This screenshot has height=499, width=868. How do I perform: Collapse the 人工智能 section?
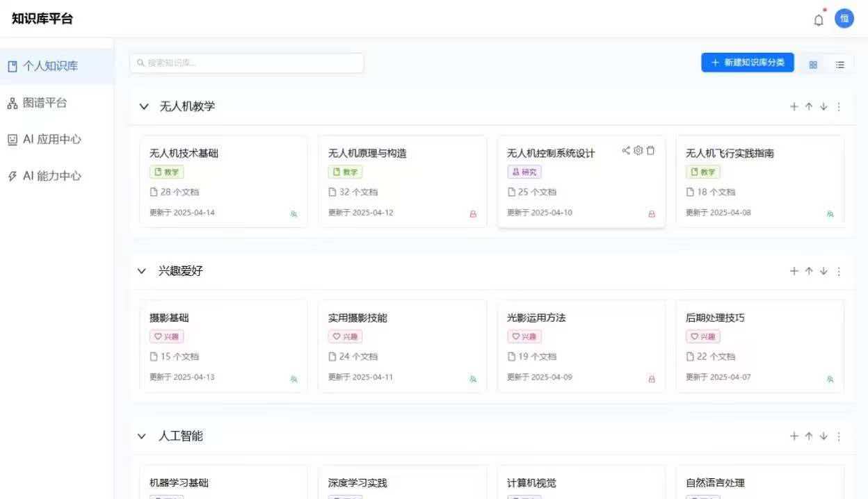click(142, 436)
